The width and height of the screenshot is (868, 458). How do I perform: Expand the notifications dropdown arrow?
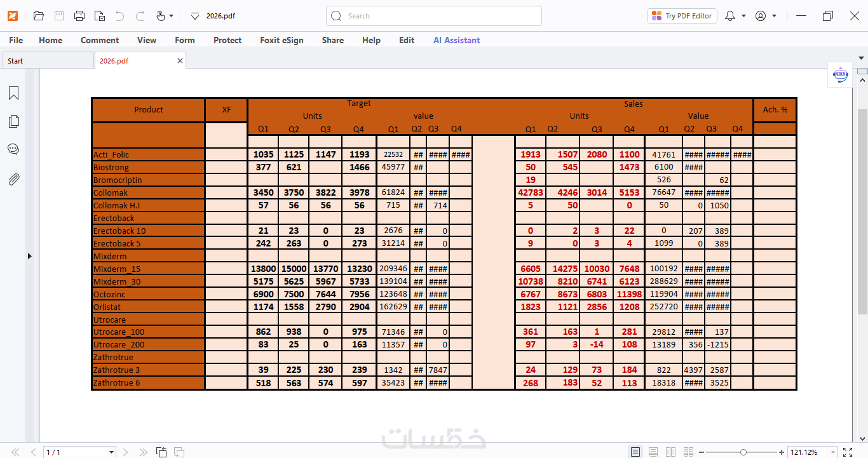(743, 16)
